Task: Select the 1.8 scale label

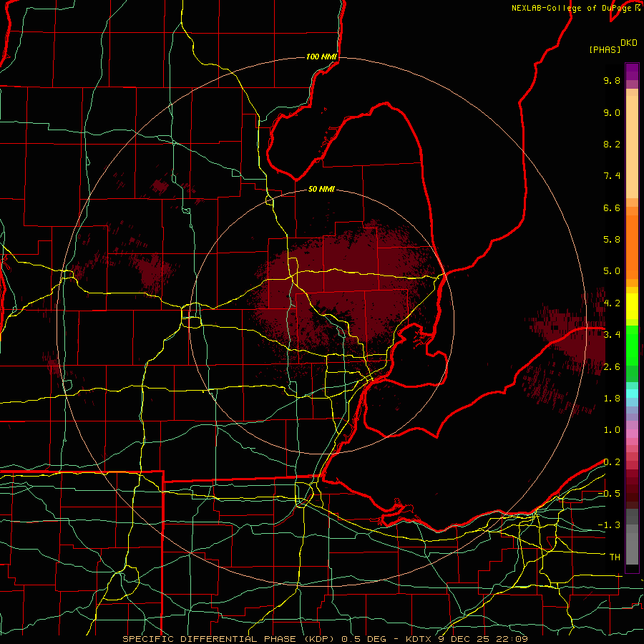Action: pyautogui.click(x=612, y=399)
